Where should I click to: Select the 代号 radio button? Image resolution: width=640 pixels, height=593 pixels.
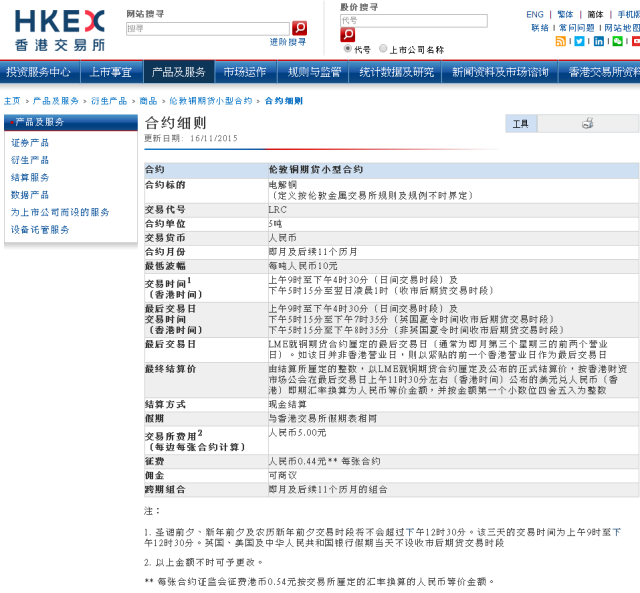(347, 49)
